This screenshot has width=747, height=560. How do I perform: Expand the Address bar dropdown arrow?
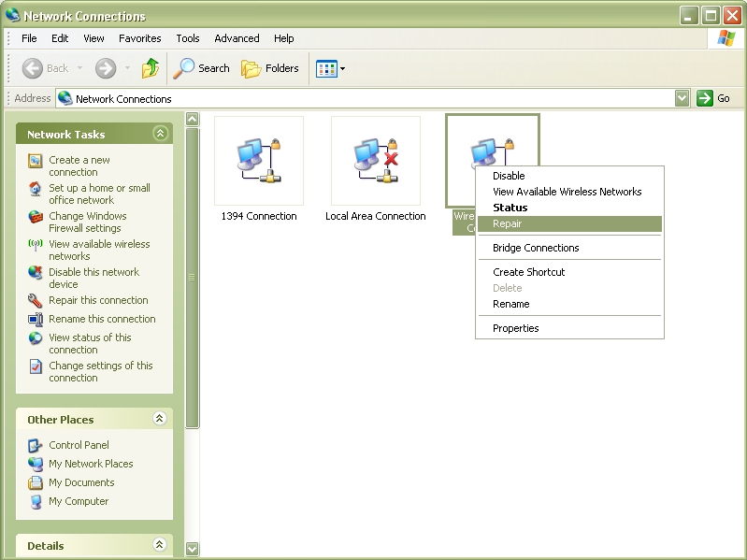tap(682, 98)
